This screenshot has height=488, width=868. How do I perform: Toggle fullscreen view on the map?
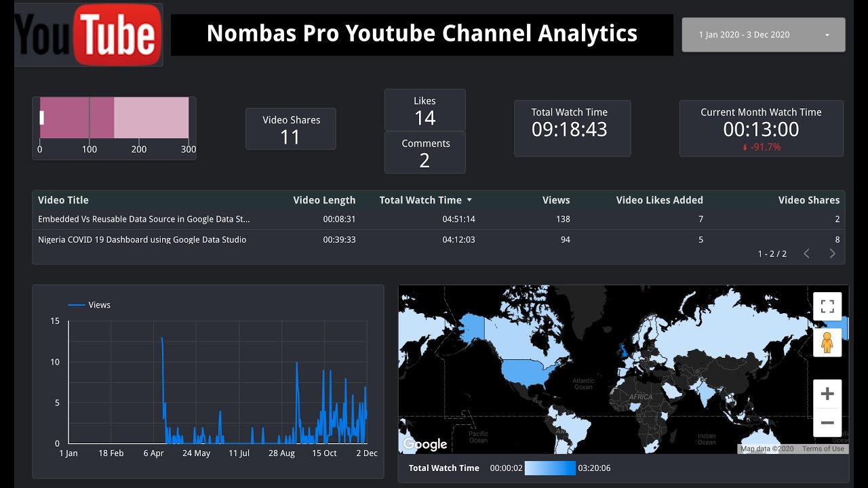click(827, 306)
